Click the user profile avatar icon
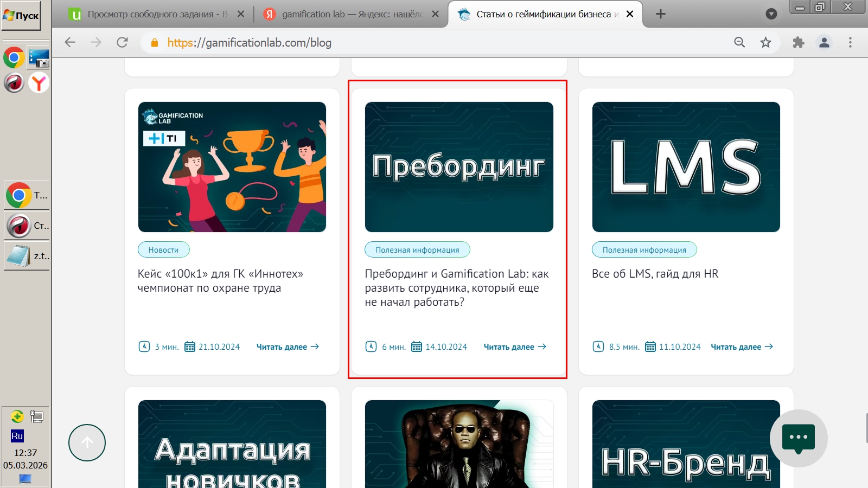Screen dimensions: 868x488 pyautogui.click(x=824, y=42)
